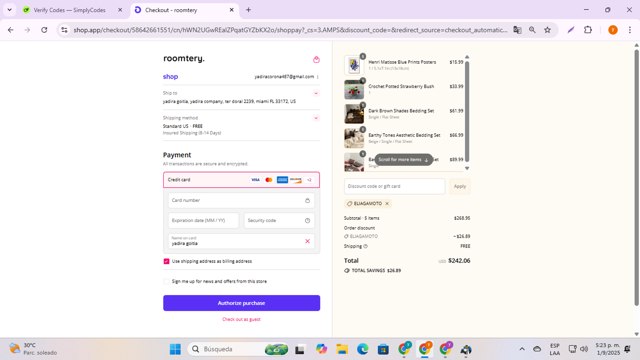Viewport: 640px width, 360px height.
Task: Open Crochet Potted Strawberry Bush thumbnail
Action: (354, 89)
